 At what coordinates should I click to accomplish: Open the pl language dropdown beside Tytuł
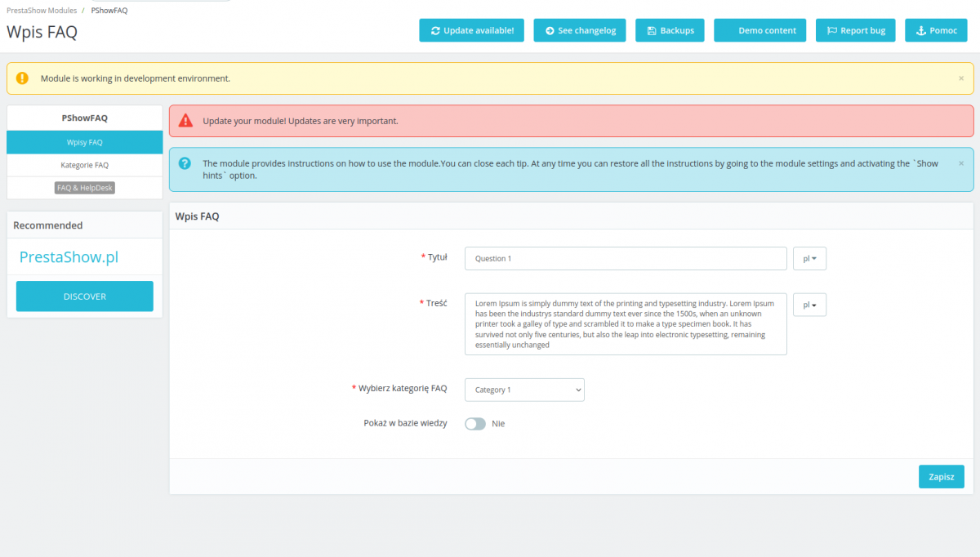(809, 258)
